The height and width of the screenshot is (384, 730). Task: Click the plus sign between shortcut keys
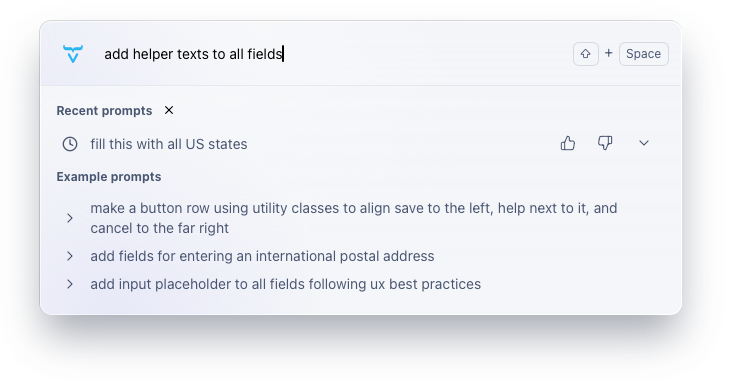[x=608, y=53]
